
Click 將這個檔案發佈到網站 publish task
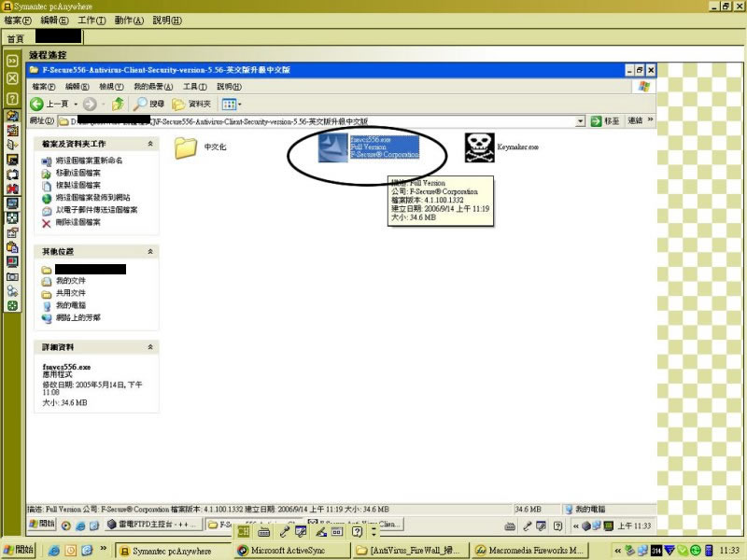pos(92,198)
